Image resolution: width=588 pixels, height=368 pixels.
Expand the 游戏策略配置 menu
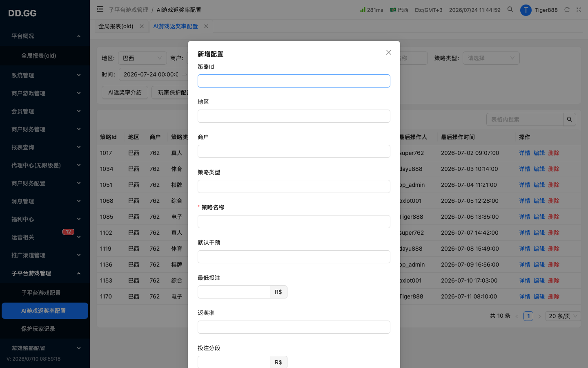pyautogui.click(x=45, y=348)
